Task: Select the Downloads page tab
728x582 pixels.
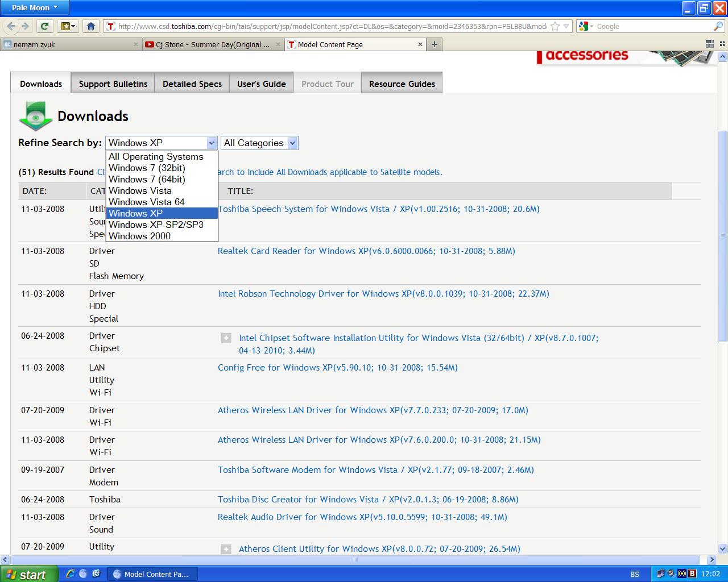Action: 41,84
